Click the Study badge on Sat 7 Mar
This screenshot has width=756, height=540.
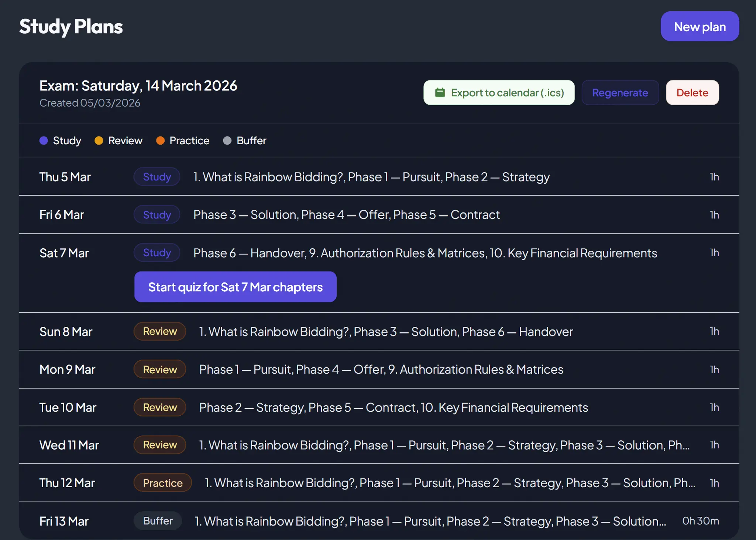(157, 253)
